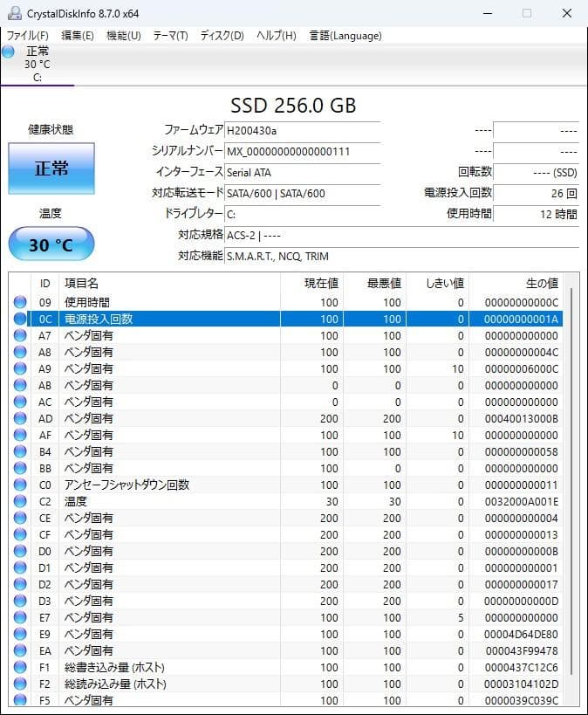
Task: Open the ディスク(D) menu
Action: click(222, 36)
